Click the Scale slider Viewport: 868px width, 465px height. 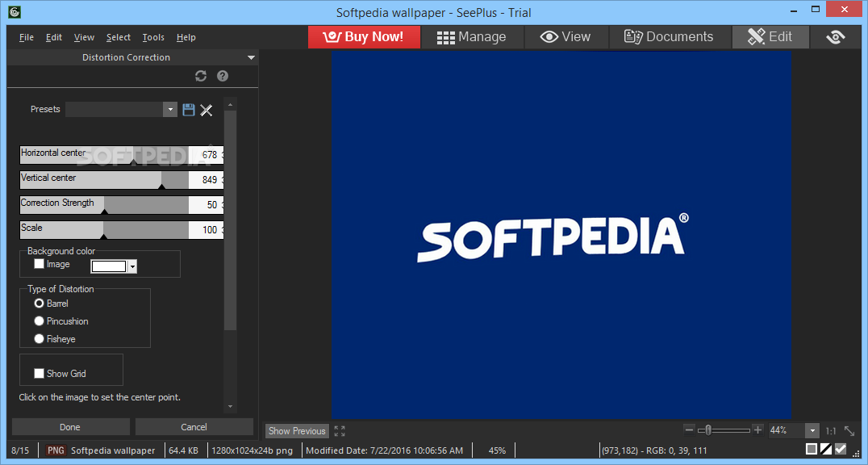click(104, 230)
